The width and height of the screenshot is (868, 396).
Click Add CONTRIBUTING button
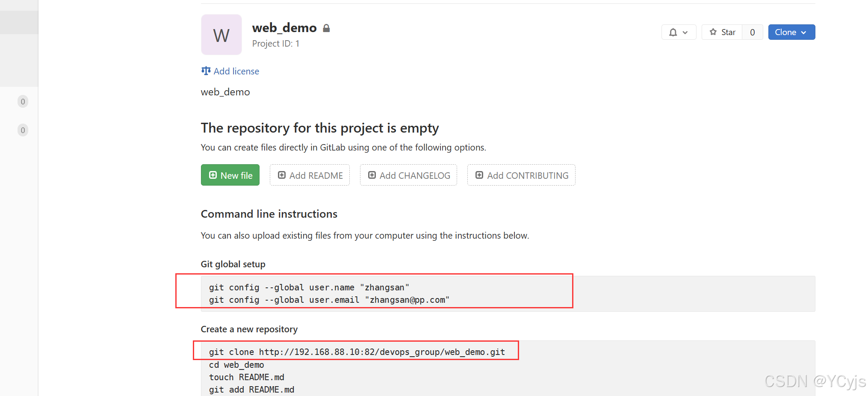521,175
